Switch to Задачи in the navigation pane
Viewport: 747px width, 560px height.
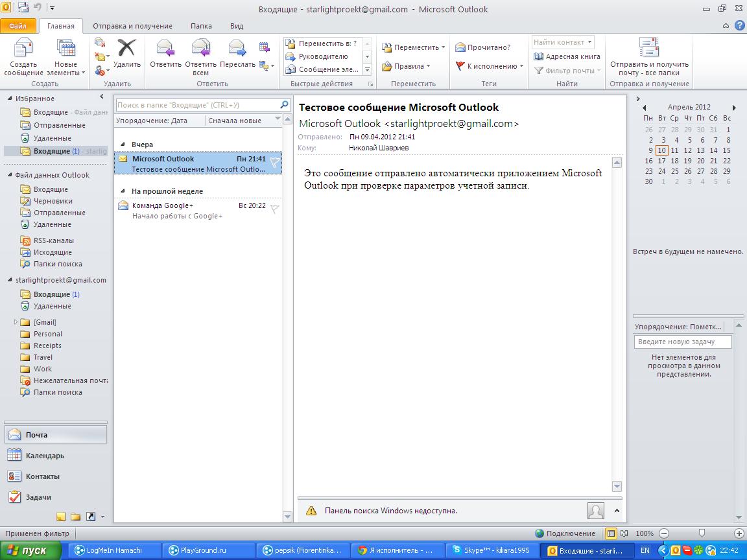(56, 497)
